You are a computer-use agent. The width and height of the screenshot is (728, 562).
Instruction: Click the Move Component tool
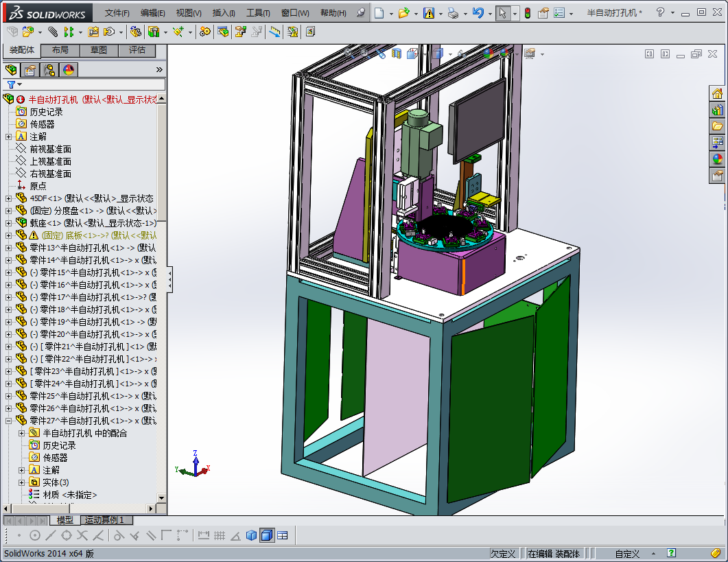[108, 32]
